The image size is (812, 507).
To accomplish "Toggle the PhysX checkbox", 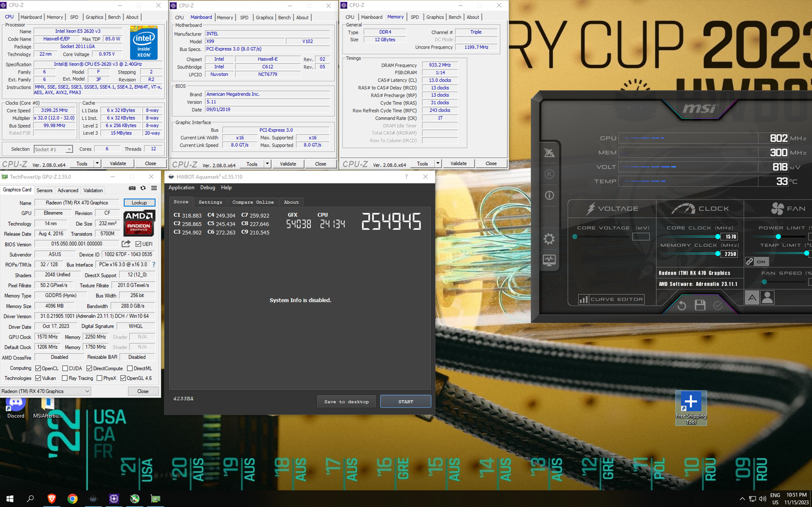I will coord(100,378).
